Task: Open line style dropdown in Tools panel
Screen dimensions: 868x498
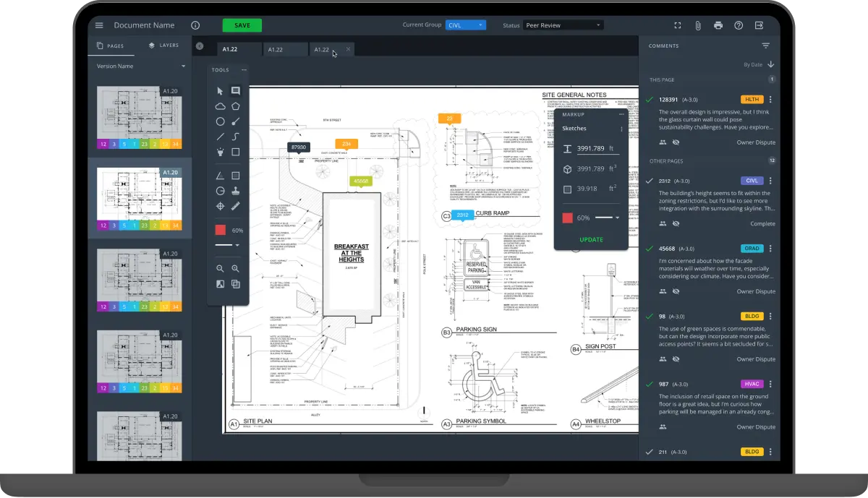Action: [227, 246]
